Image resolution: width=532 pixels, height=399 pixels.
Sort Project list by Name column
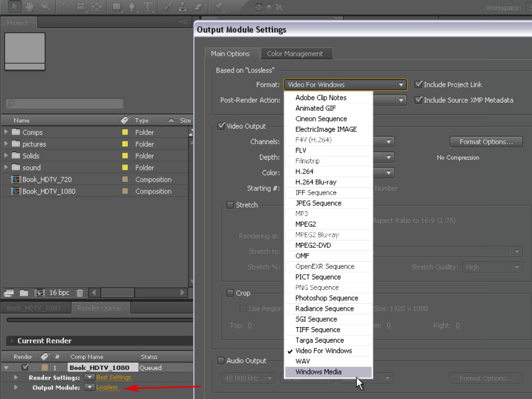coord(22,120)
